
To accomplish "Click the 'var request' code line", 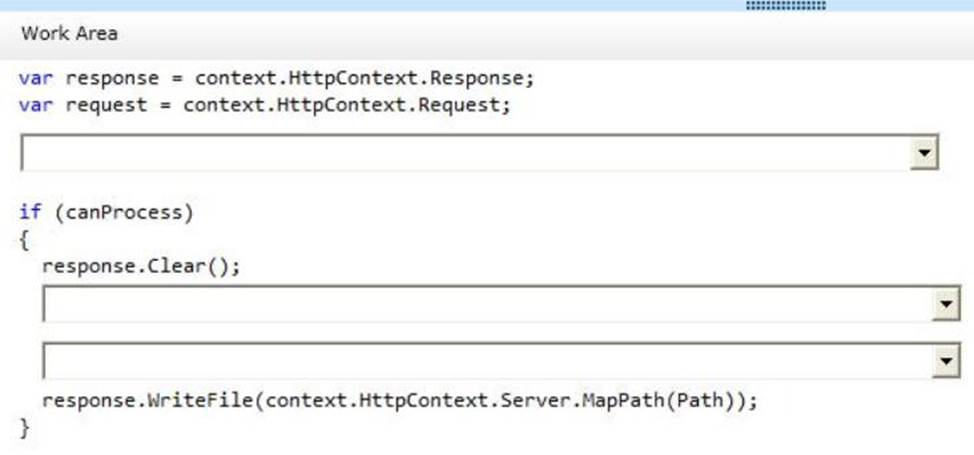I will (x=264, y=104).
